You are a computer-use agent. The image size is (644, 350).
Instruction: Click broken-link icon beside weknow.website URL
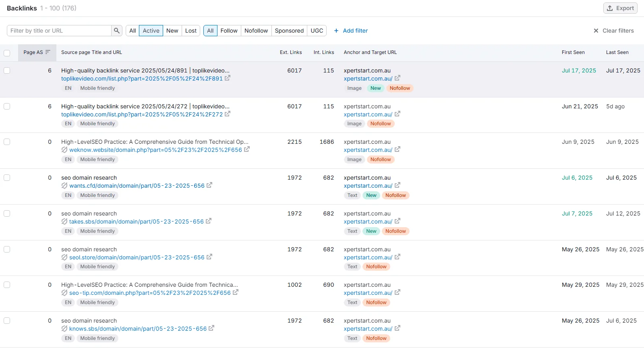tap(64, 150)
